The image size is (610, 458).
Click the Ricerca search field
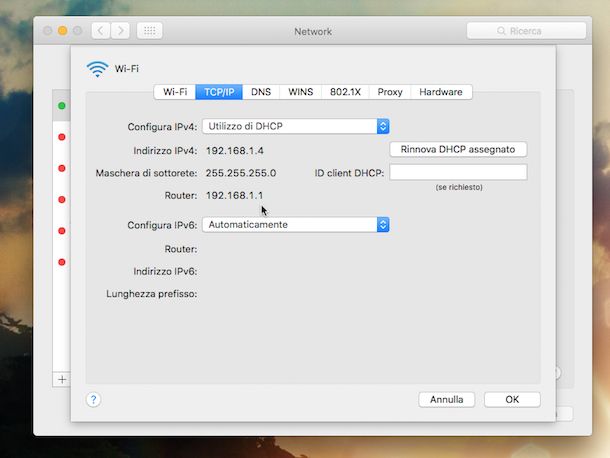point(526,31)
